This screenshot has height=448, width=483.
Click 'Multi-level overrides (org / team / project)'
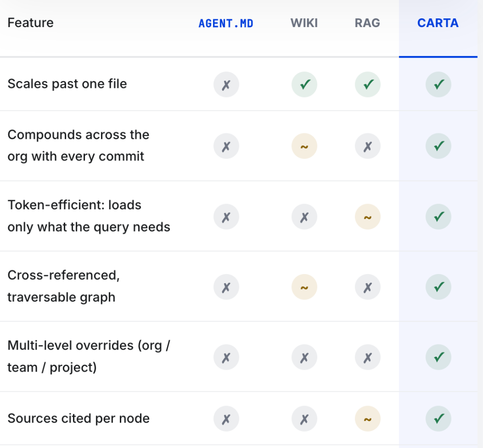[x=89, y=357]
